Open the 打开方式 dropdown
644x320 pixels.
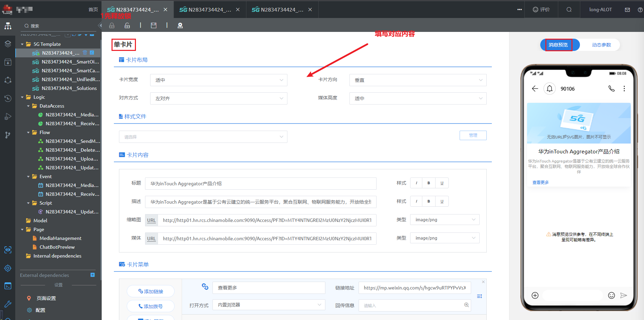(269, 305)
